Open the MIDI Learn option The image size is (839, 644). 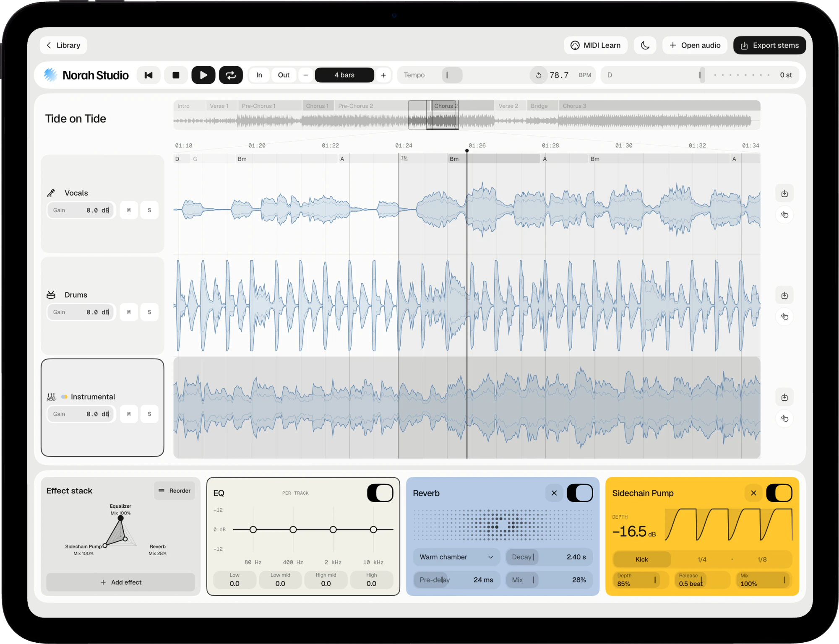(596, 45)
